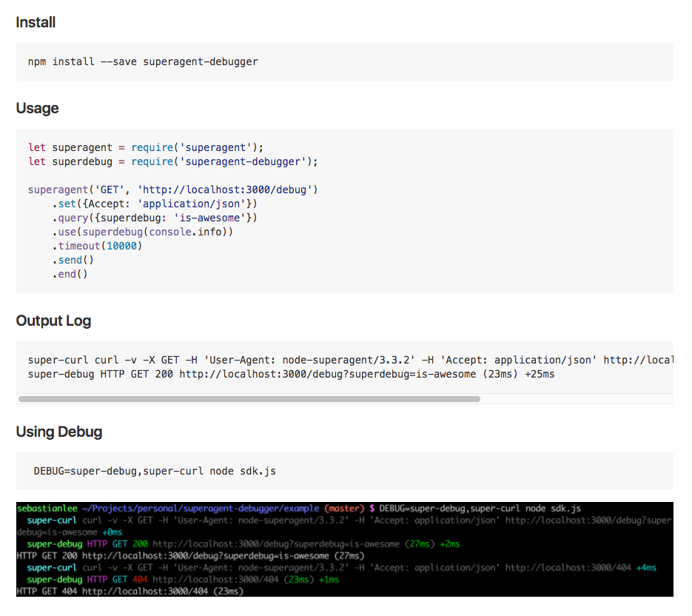Click the line requiring 'superagent'

[146, 147]
